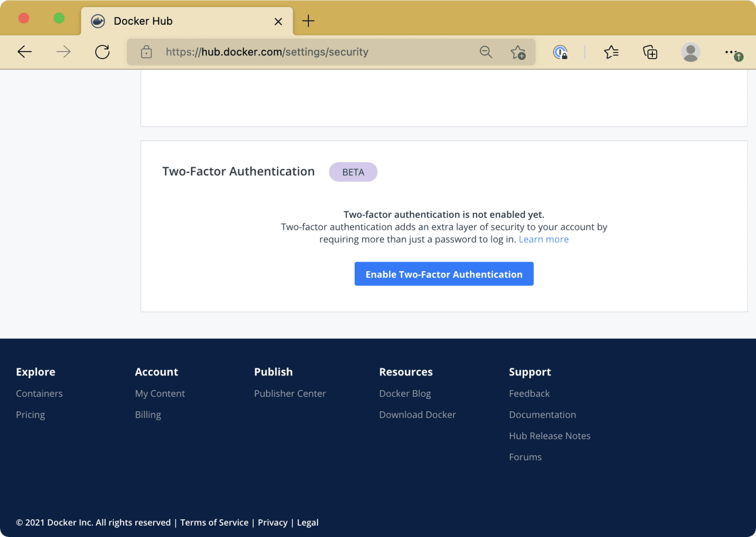Add this page to favorites with the star-plus icon
This screenshot has width=756, height=537.
518,52
